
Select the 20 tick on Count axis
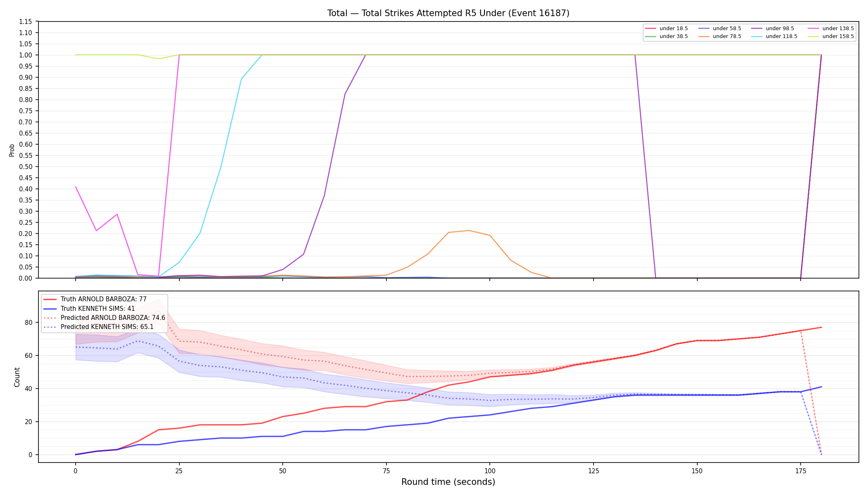tap(29, 422)
